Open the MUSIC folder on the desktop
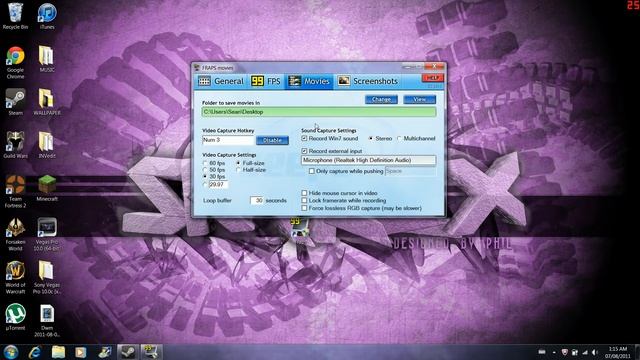The image size is (640, 360). pyautogui.click(x=47, y=59)
